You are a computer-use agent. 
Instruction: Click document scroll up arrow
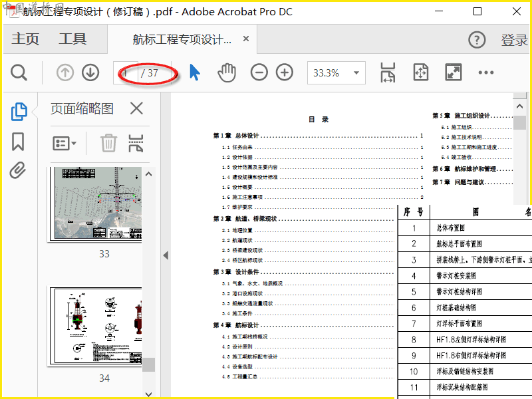click(x=519, y=106)
